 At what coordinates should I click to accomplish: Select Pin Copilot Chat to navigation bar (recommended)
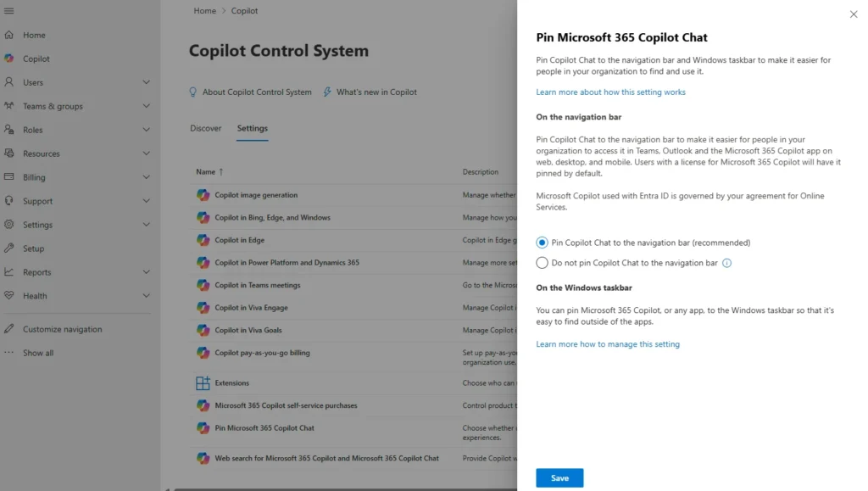[542, 243]
